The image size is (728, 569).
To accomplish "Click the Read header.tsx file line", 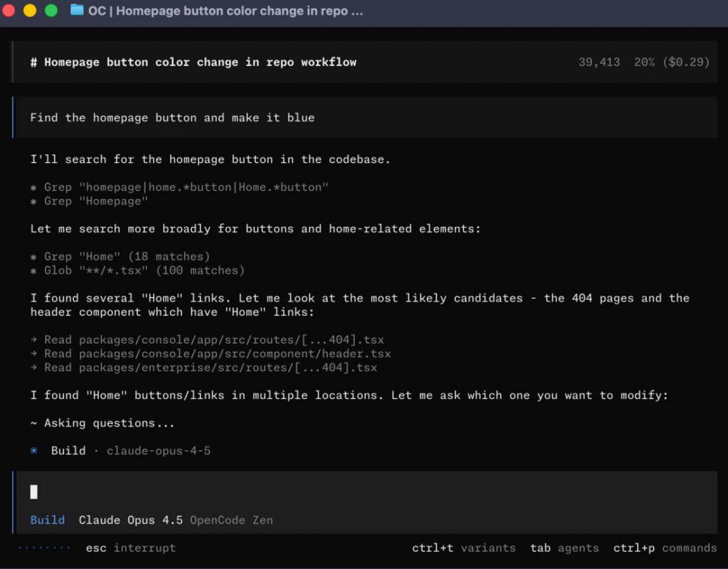I will click(x=210, y=353).
